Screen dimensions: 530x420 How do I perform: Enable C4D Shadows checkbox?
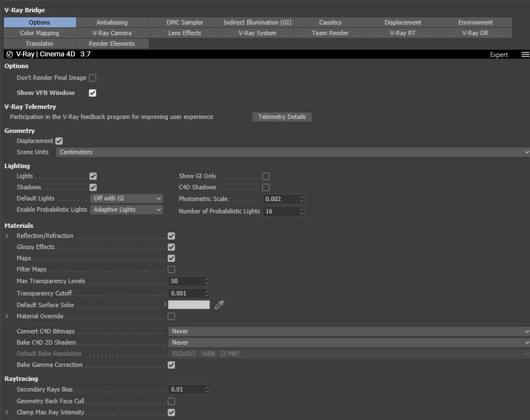click(x=266, y=187)
